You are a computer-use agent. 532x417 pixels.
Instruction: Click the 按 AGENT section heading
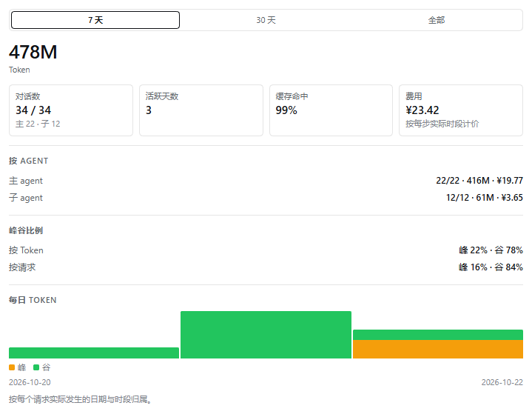point(29,161)
